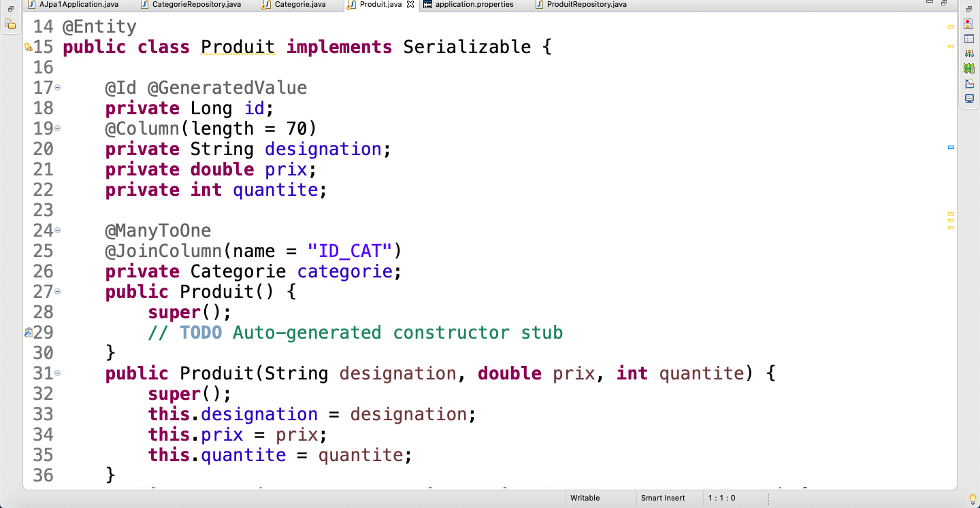Open the Package Explorer fast view icon
980x508 pixels.
tap(11, 24)
